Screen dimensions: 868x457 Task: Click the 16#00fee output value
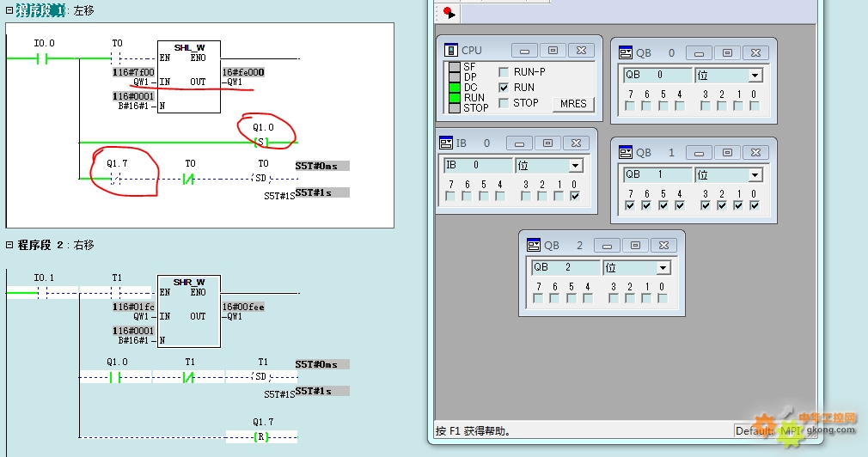pyautogui.click(x=243, y=307)
